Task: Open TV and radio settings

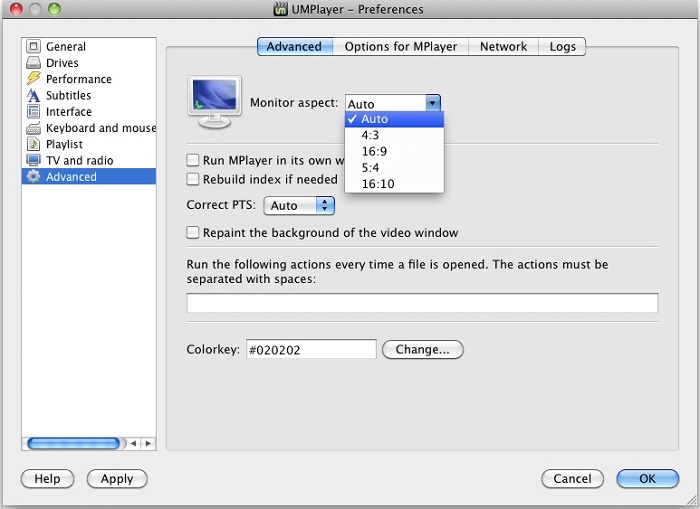Action: pos(89,160)
